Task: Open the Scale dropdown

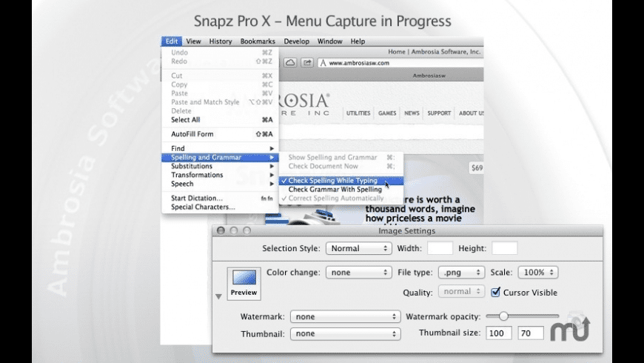Action: pyautogui.click(x=538, y=272)
